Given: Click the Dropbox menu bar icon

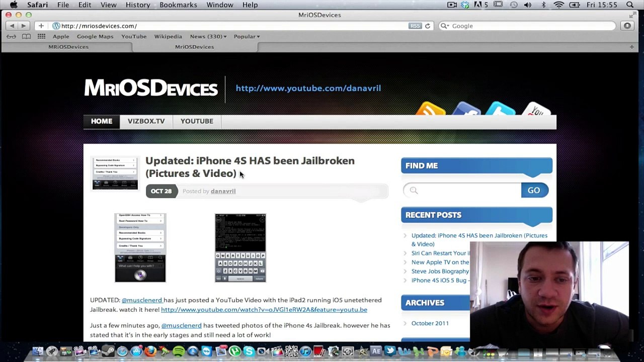Looking at the screenshot, I should (464, 5).
